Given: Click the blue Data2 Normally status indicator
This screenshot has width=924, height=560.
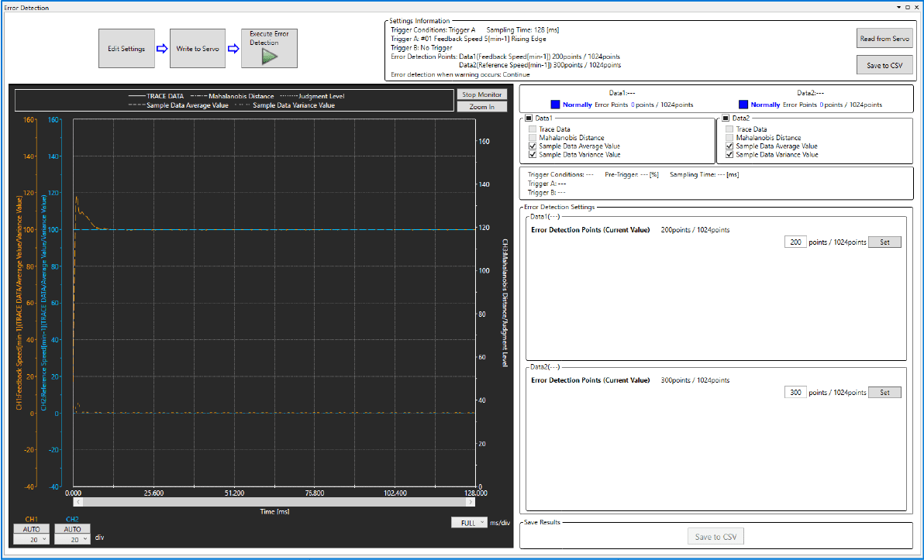Looking at the screenshot, I should point(743,104).
